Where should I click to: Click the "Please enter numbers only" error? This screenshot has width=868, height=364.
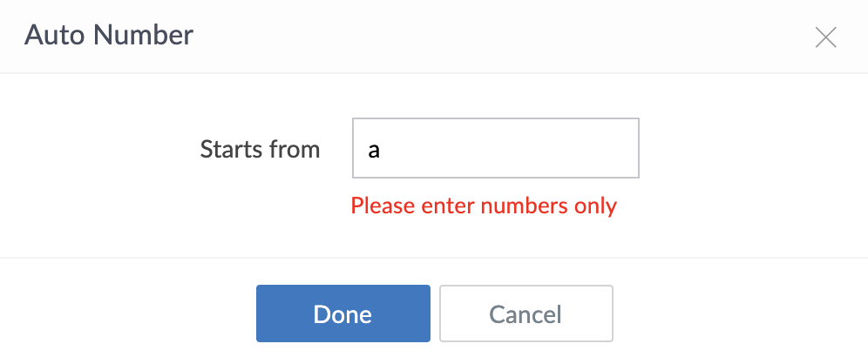pos(484,206)
